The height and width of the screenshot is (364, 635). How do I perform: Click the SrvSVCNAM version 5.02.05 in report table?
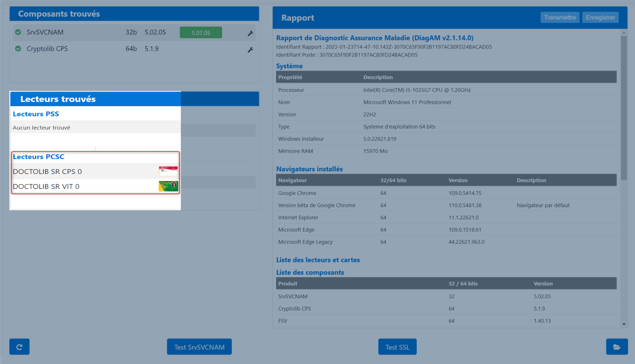click(542, 296)
